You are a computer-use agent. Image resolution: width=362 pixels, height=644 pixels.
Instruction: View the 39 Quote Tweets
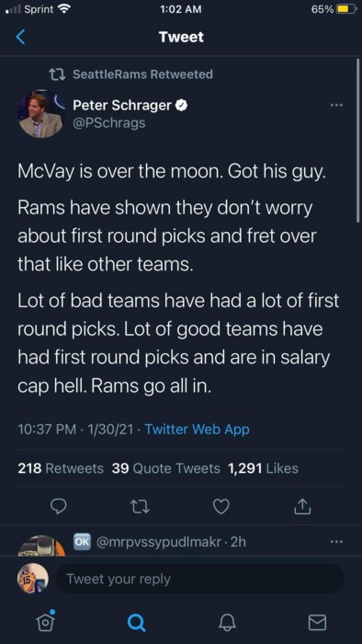coord(165,468)
